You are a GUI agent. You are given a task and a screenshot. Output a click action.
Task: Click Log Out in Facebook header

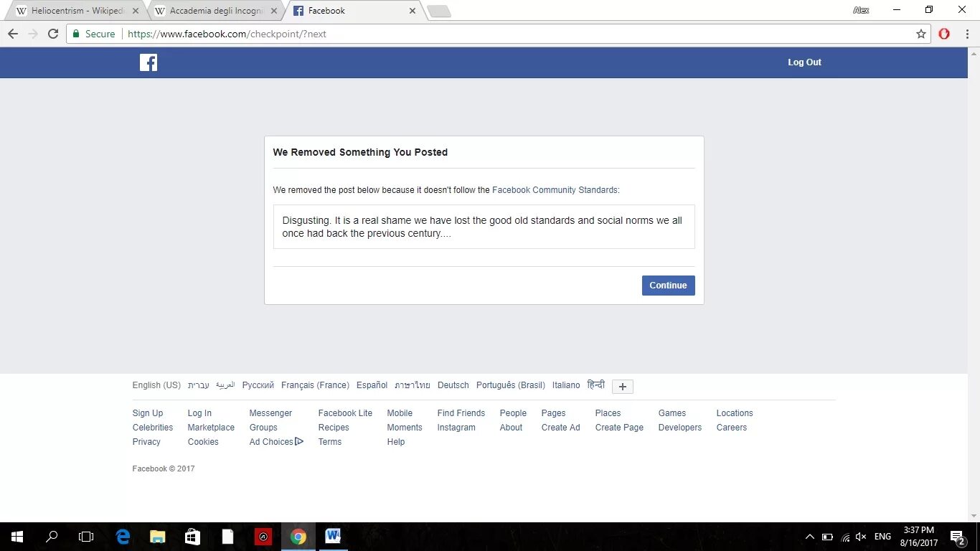[804, 62]
